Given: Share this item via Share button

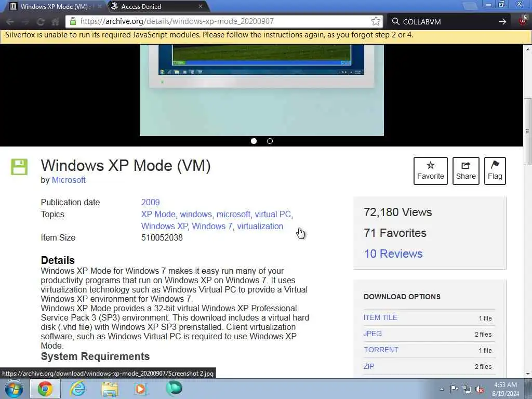Looking at the screenshot, I should (466, 170).
